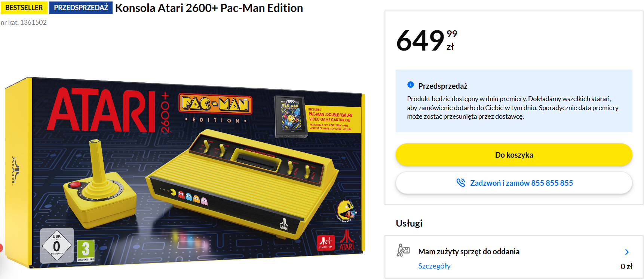Add product with Do koszyka button

point(514,155)
